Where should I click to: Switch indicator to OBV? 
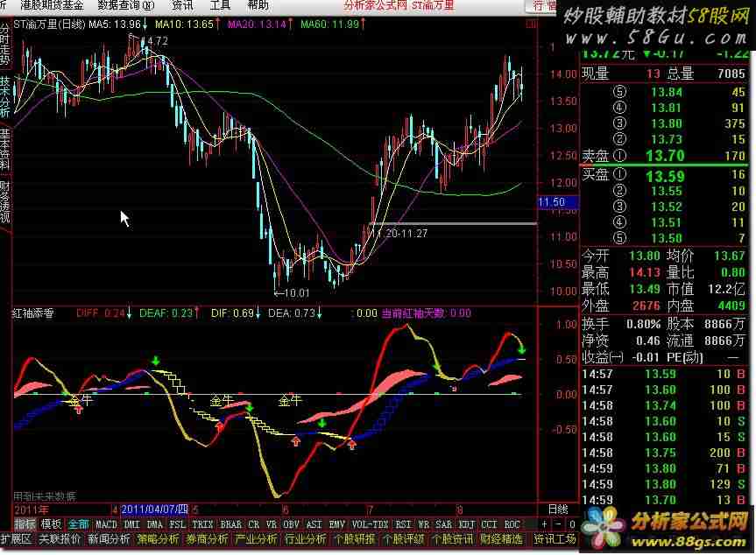(x=291, y=524)
